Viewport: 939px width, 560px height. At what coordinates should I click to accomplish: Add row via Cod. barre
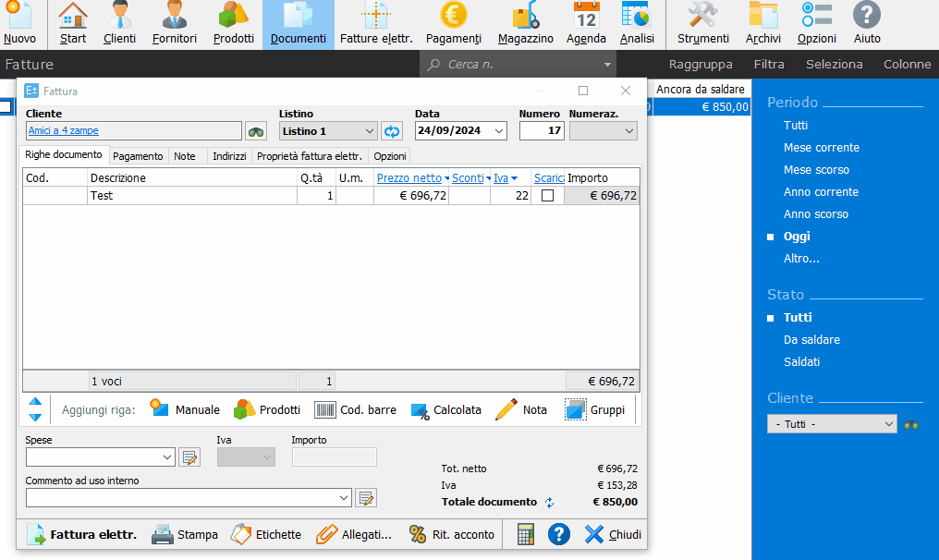point(355,409)
